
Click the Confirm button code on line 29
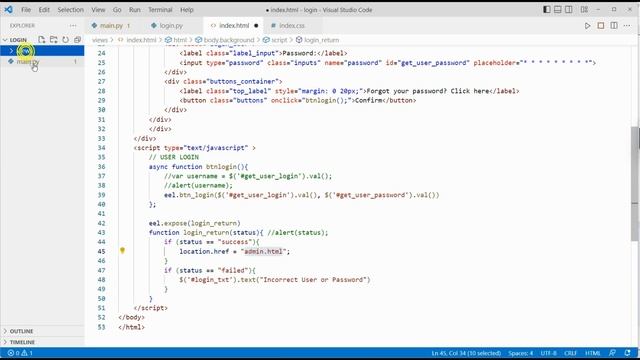(298, 100)
